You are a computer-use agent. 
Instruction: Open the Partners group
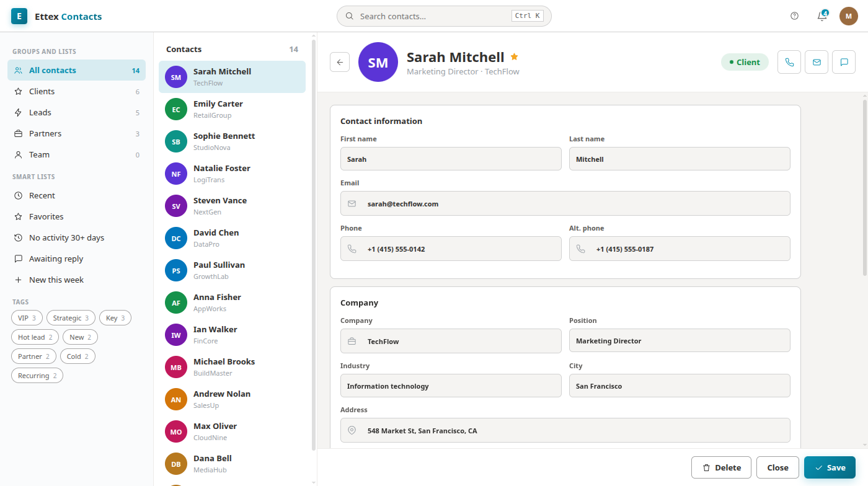point(76,133)
